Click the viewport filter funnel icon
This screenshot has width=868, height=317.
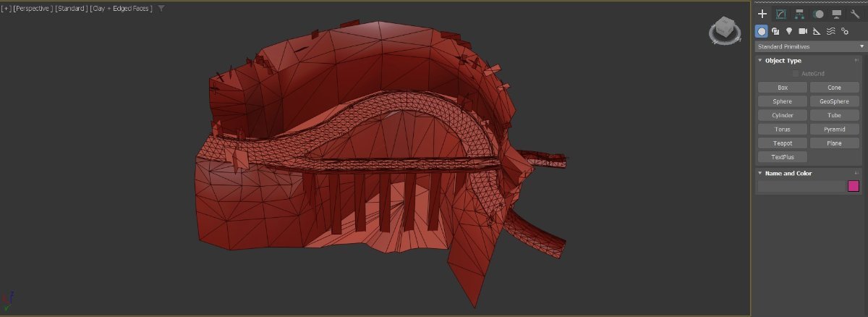[x=161, y=9]
